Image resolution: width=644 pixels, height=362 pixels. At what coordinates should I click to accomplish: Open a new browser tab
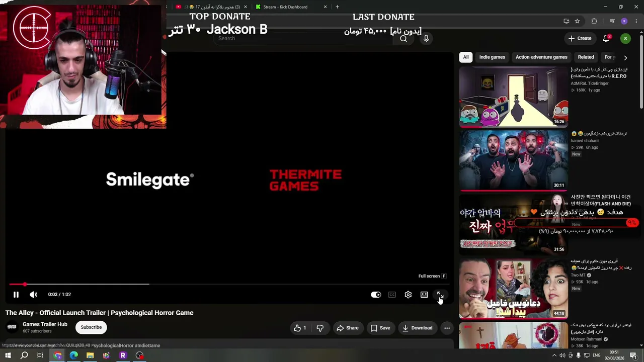[337, 7]
